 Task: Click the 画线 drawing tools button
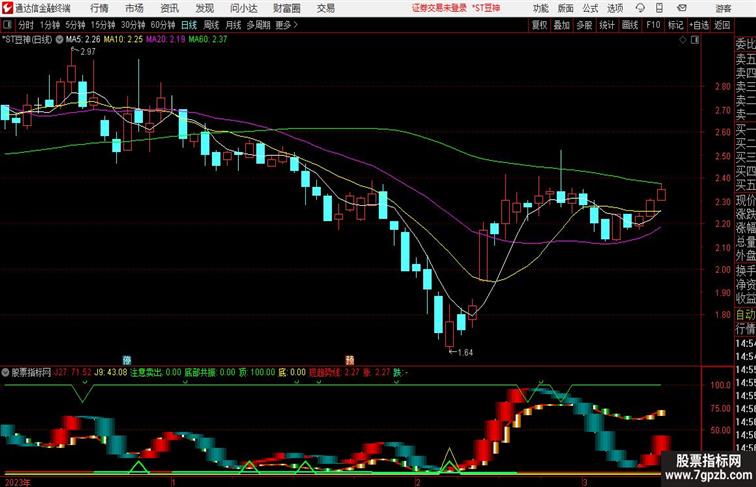pyautogui.click(x=630, y=25)
